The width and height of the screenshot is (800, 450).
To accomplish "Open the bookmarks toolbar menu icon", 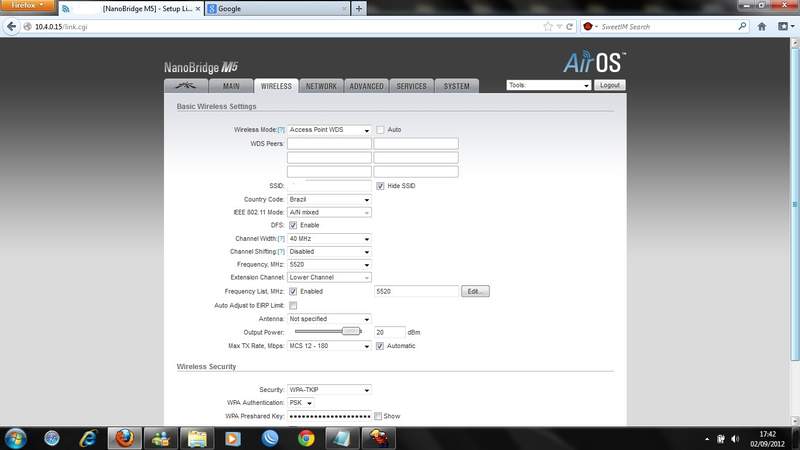I will [x=786, y=27].
